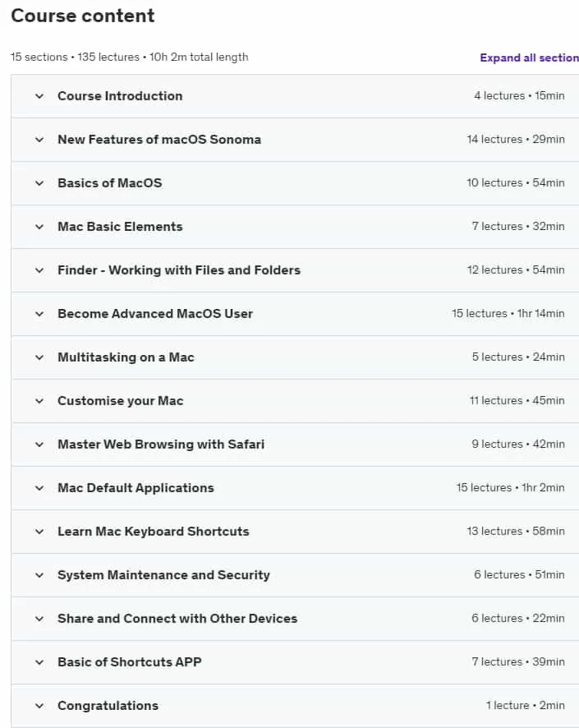Expand all sections link

(x=530, y=58)
